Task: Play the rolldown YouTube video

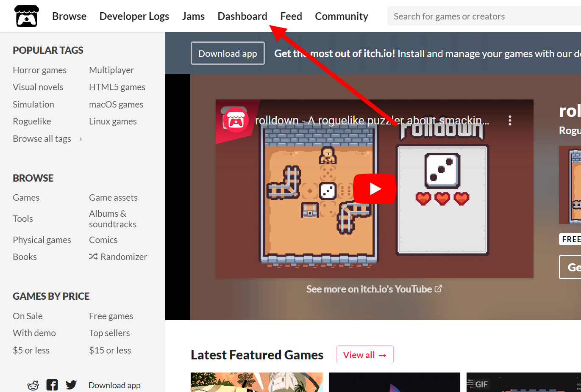Action: (375, 189)
